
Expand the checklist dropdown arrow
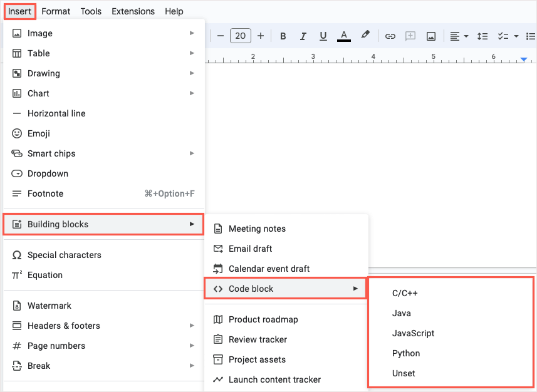516,36
